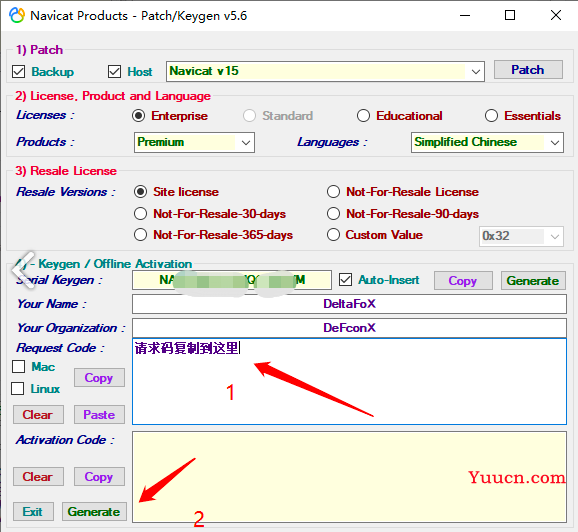The width and height of the screenshot is (578, 532).
Task: Click the Patch button
Action: (528, 70)
